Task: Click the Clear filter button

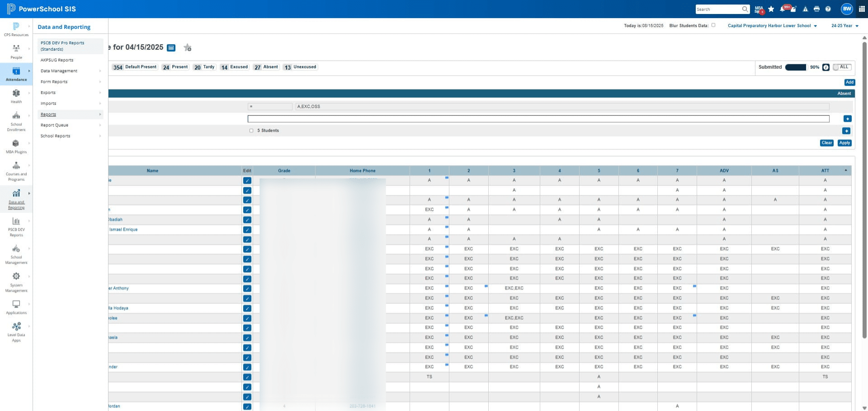Action: (827, 143)
